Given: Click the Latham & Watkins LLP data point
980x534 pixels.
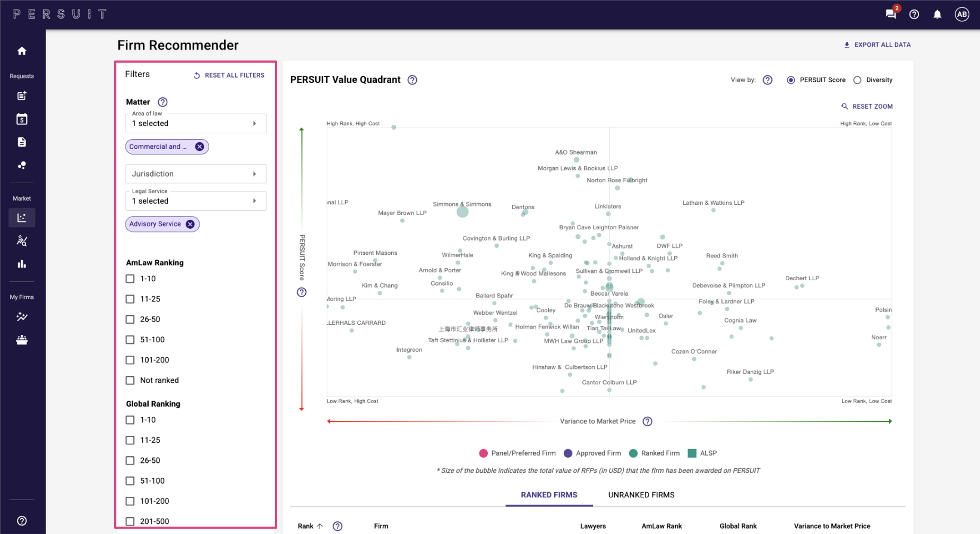Looking at the screenshot, I should pos(713,210).
